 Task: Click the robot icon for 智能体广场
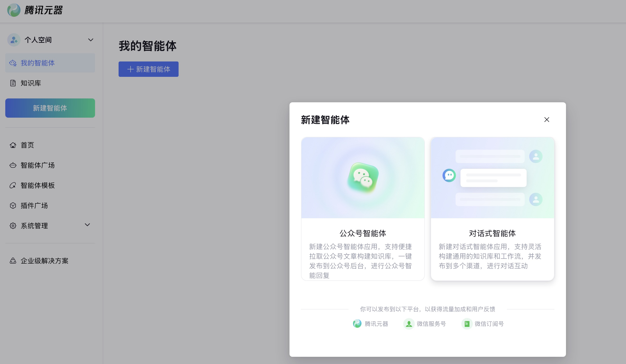click(x=13, y=165)
